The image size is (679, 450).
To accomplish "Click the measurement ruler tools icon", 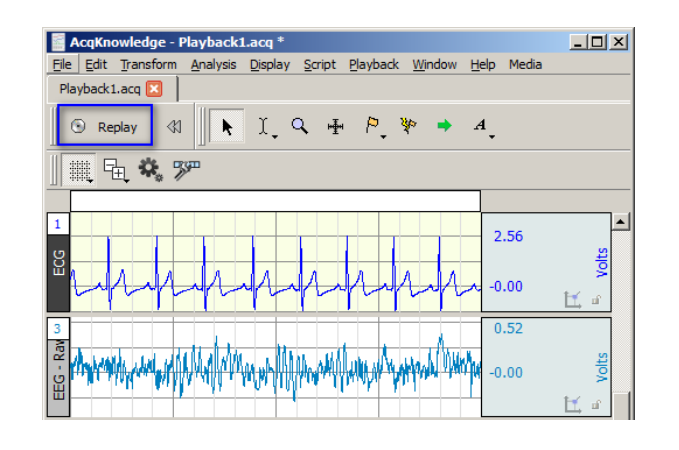I will [x=186, y=170].
